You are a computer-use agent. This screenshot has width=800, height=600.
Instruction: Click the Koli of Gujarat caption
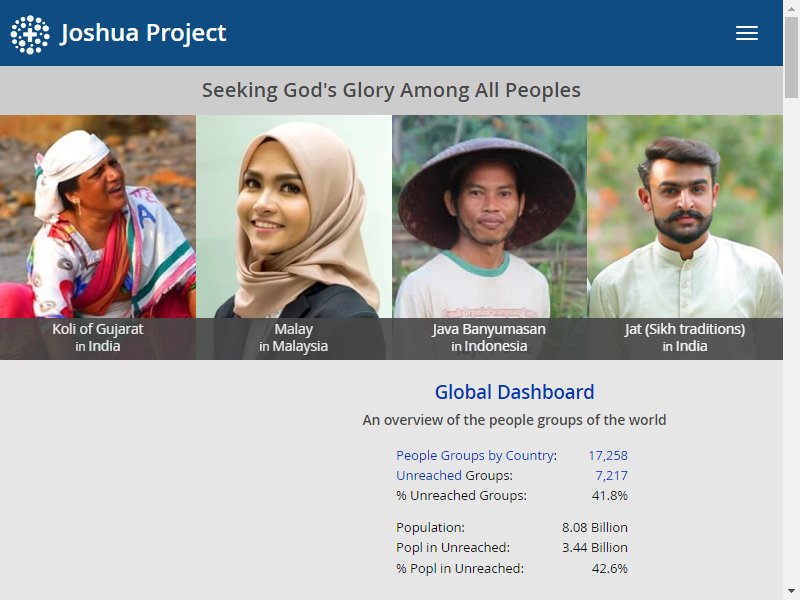[x=97, y=338]
